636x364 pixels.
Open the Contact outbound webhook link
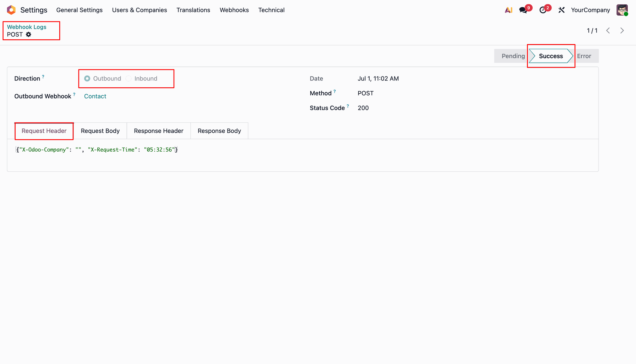click(95, 96)
